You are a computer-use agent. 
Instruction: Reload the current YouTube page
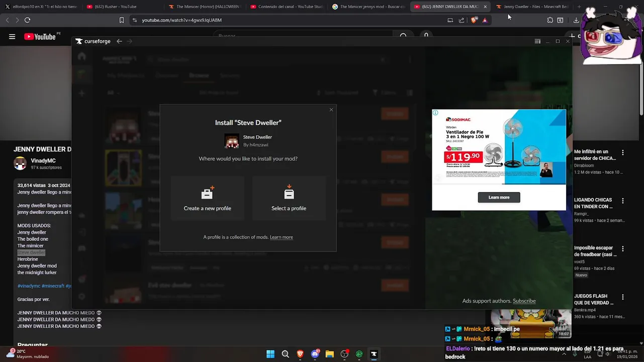tap(27, 20)
